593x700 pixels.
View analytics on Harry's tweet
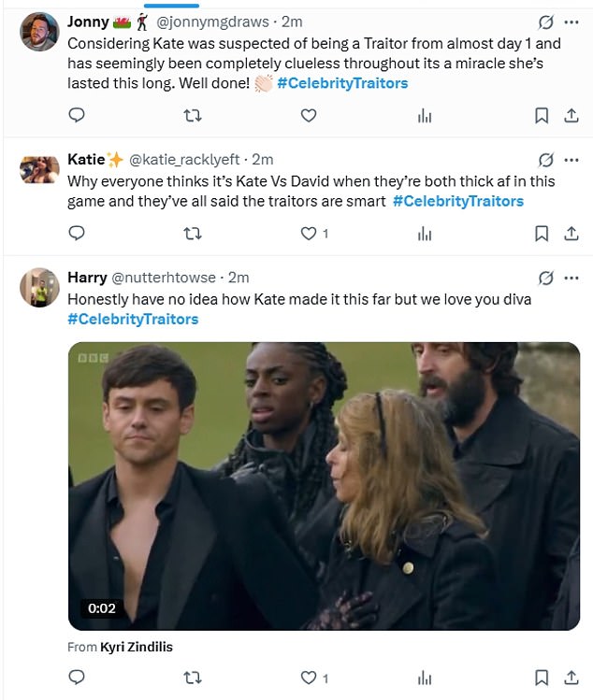coord(424,678)
